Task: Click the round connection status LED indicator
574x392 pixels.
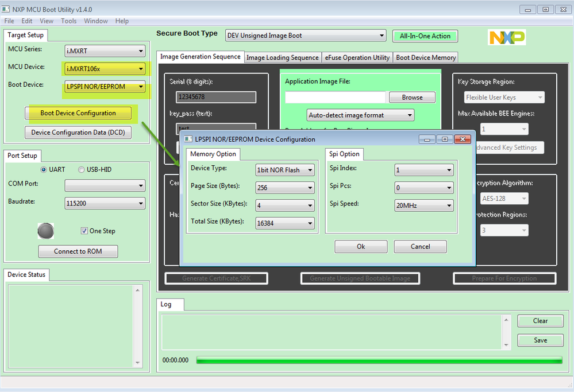Action: click(46, 231)
